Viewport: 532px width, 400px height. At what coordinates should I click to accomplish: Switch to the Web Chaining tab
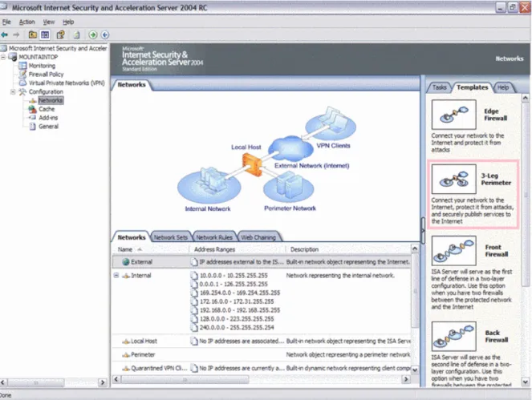click(258, 237)
